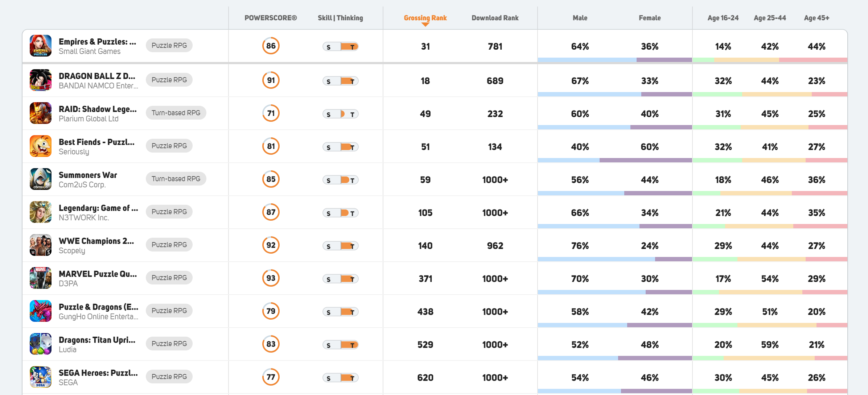The image size is (868, 395).
Task: Click the PowerScore 93 circle
Action: click(271, 278)
